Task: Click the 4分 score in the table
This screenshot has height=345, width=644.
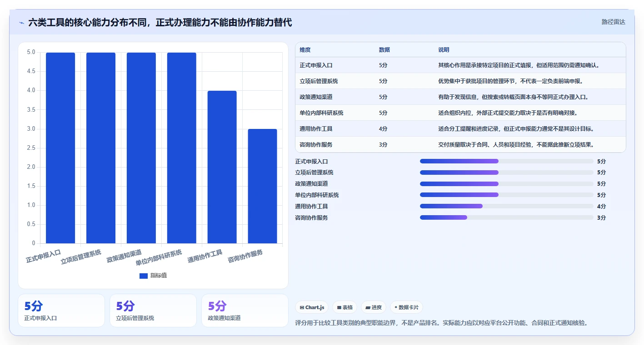Action: (383, 129)
